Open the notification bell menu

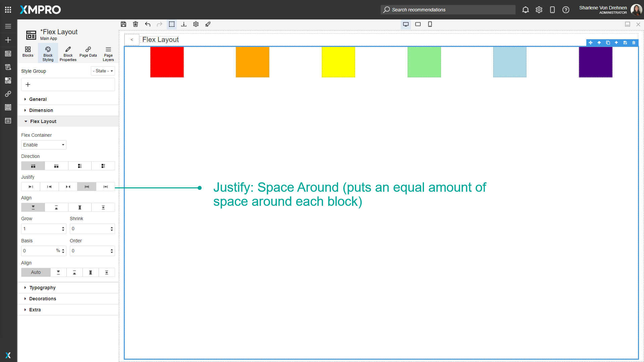click(x=525, y=10)
